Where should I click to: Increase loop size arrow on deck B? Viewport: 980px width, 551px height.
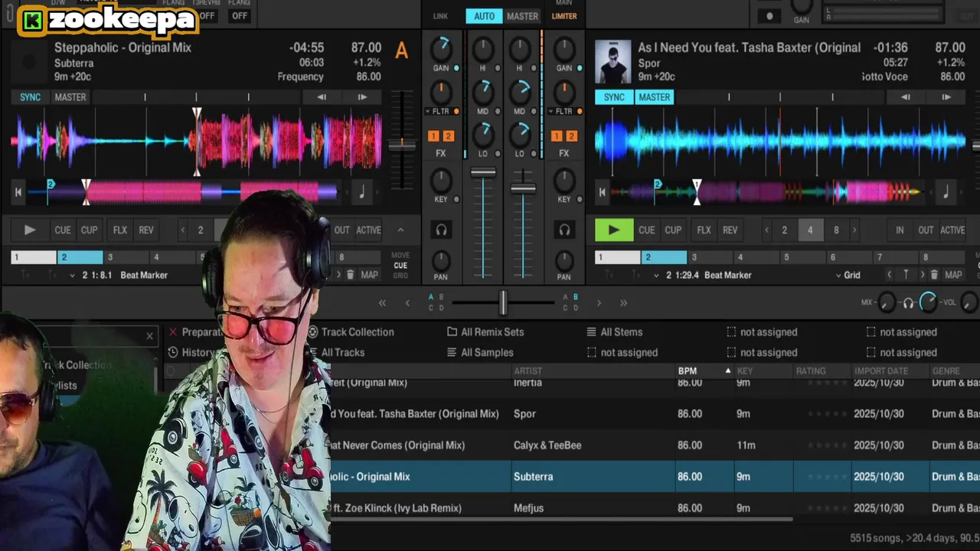854,230
